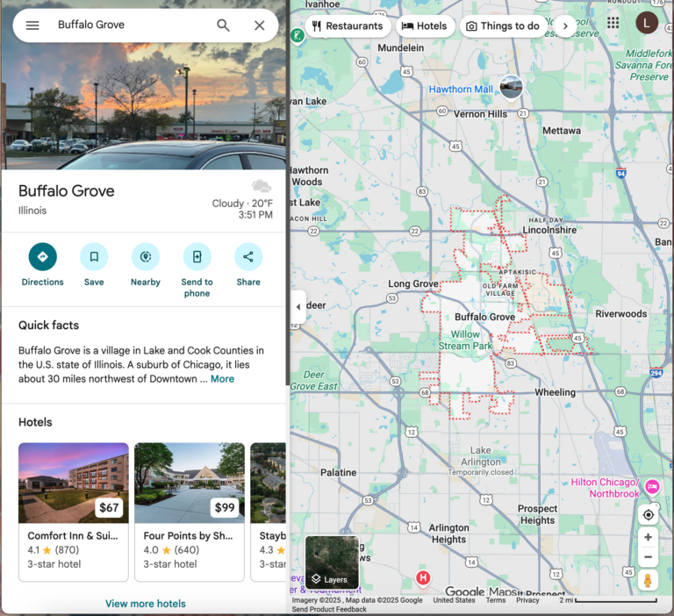Viewport: 674px width, 616px height.
Task: Expand Quick facts with More link
Action: (x=222, y=379)
